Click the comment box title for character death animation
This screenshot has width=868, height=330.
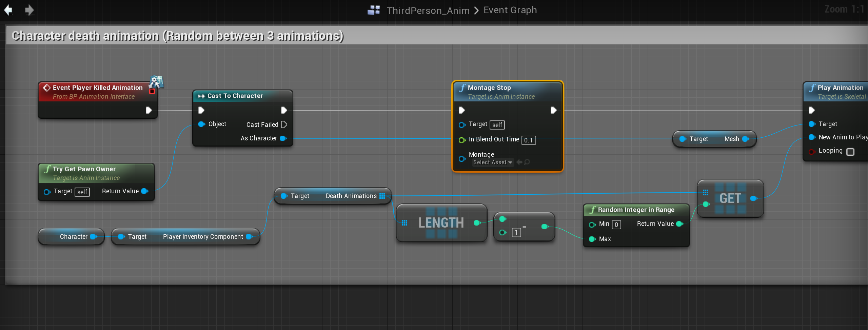178,36
